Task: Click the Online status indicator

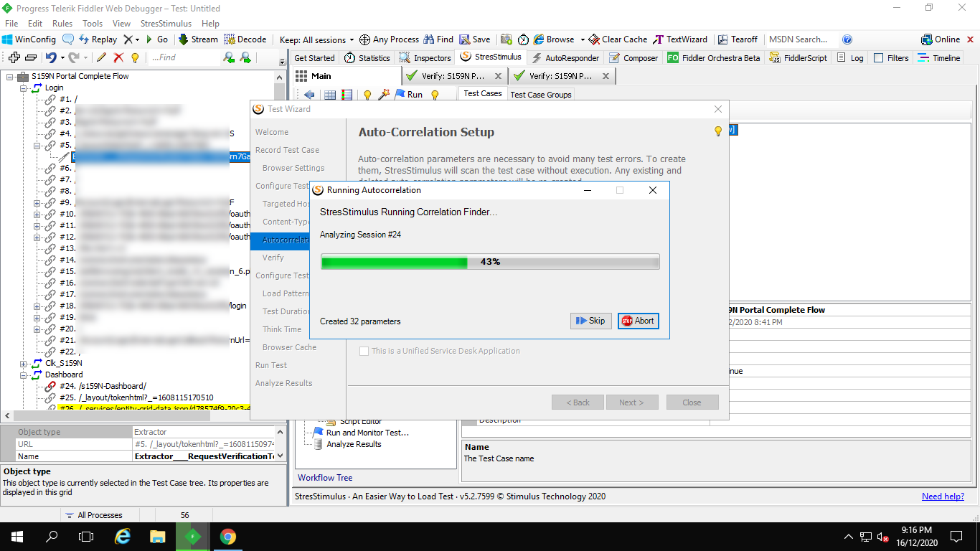Action: (941, 39)
